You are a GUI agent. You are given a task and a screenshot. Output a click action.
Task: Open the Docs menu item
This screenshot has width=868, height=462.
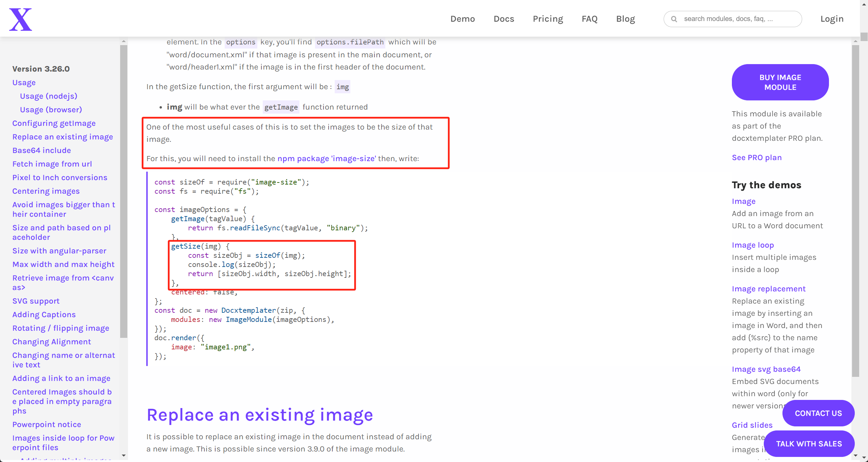pos(504,19)
